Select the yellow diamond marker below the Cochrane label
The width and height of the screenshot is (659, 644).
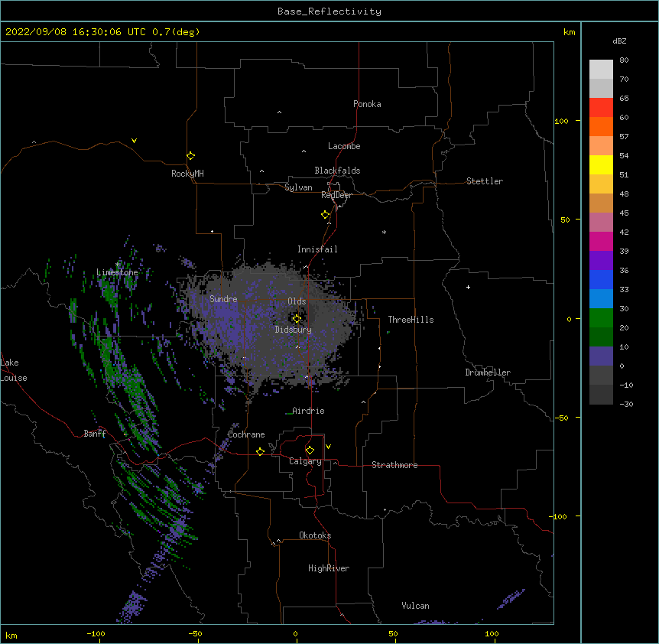point(260,451)
